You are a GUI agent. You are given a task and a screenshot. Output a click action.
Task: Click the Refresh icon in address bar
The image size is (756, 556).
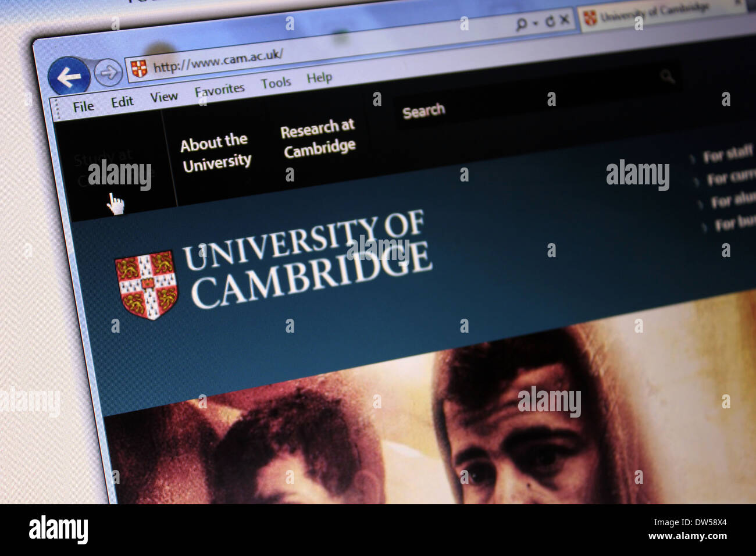coord(551,22)
